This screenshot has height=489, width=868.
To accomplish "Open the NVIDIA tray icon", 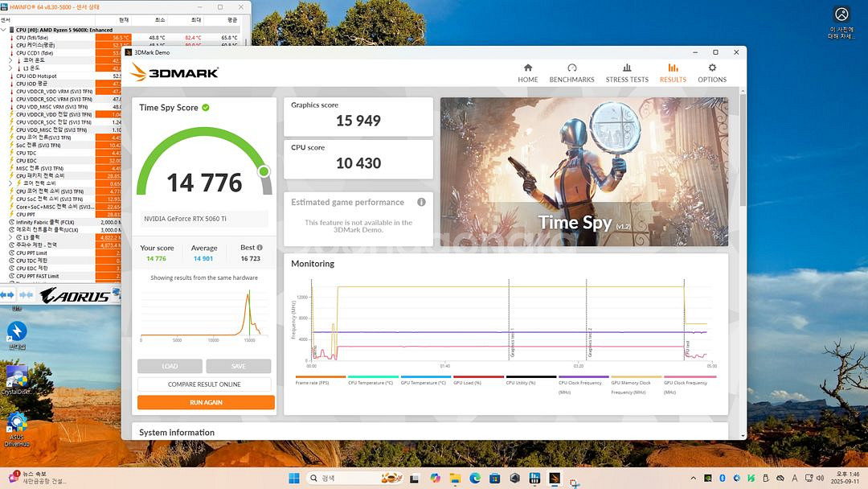I will click(708, 478).
